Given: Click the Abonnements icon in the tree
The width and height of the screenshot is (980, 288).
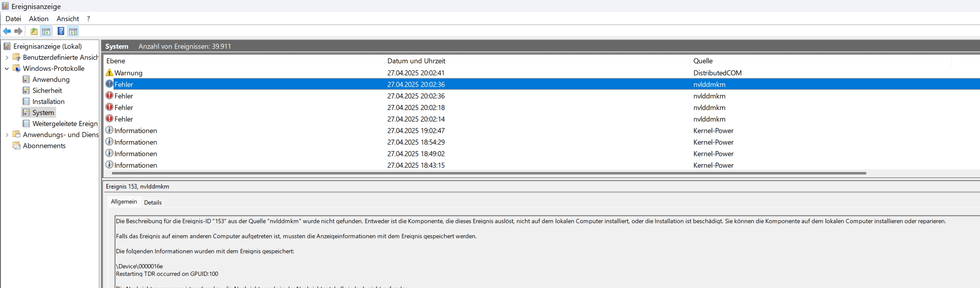Looking at the screenshot, I should (16, 146).
